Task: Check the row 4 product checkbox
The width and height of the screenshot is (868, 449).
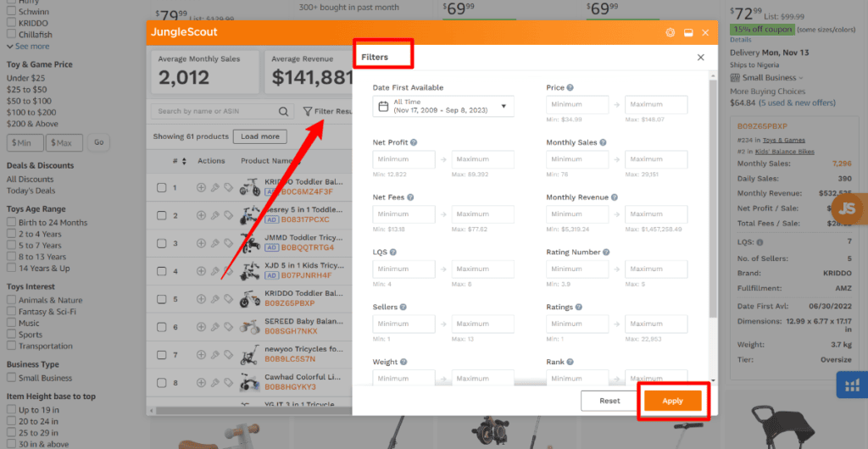Action: tap(161, 271)
